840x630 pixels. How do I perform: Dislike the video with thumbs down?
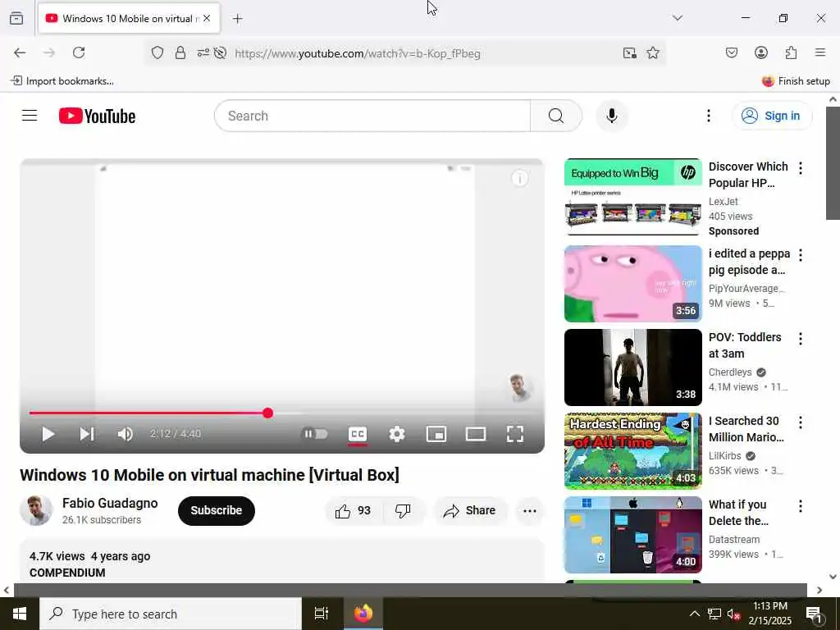(403, 511)
